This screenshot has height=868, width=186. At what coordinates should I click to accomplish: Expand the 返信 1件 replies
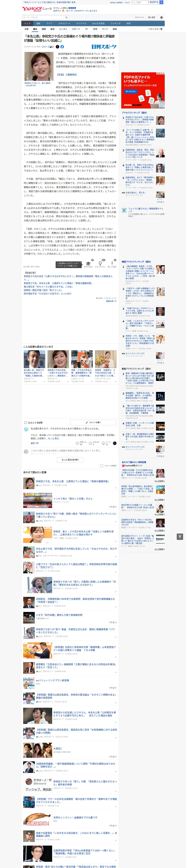tap(35, 443)
